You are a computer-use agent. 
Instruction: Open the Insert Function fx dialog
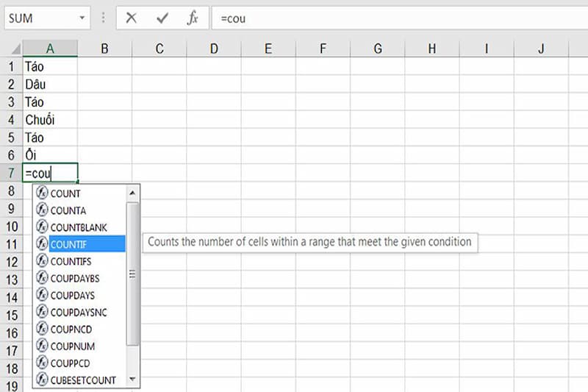coord(193,18)
